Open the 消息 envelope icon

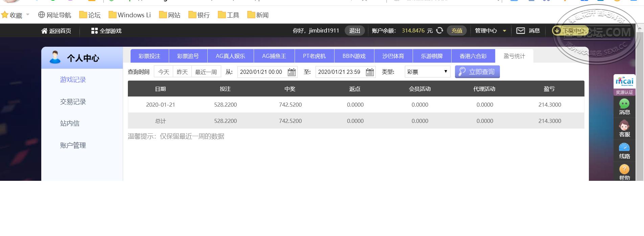521,31
